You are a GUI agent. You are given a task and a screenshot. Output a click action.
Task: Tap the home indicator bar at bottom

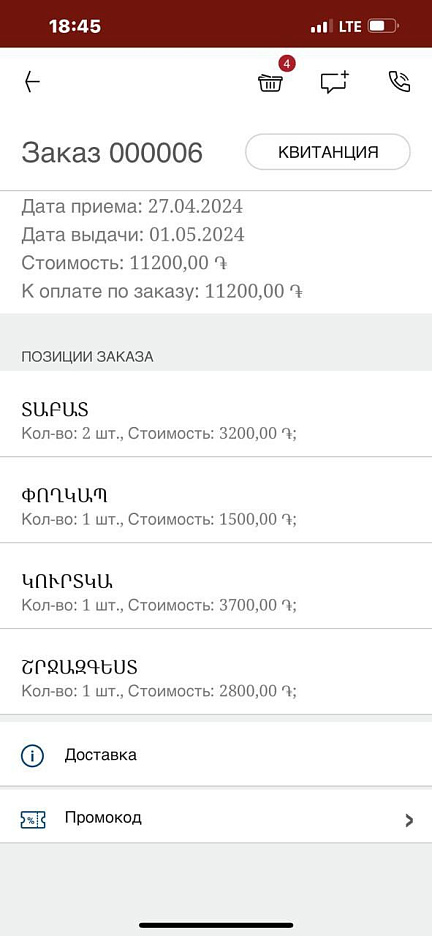point(216,925)
